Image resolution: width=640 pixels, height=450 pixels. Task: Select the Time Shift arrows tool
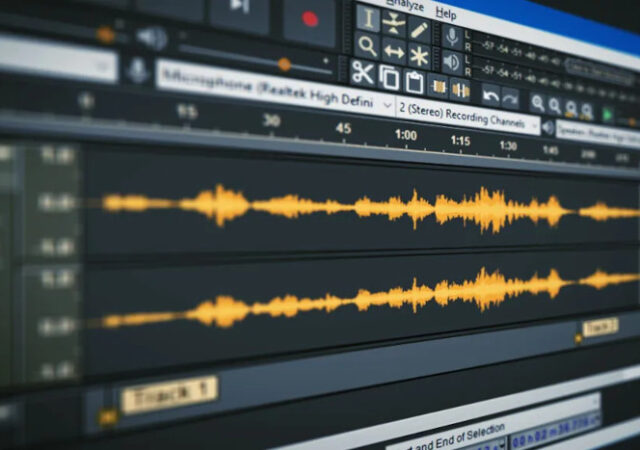(393, 51)
